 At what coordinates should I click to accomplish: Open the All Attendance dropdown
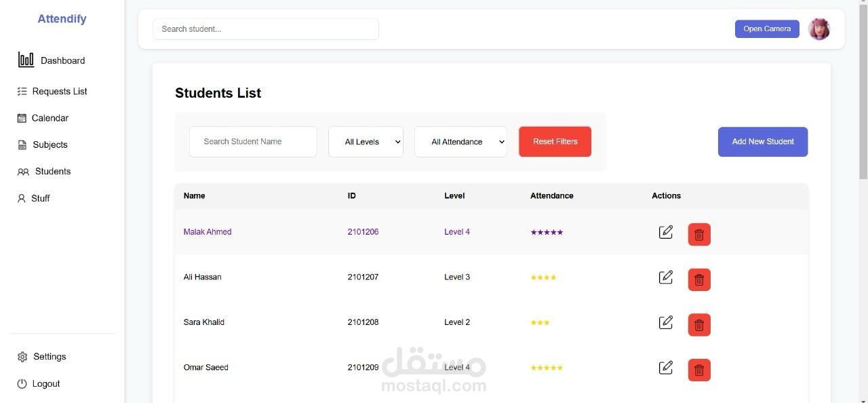(x=460, y=142)
